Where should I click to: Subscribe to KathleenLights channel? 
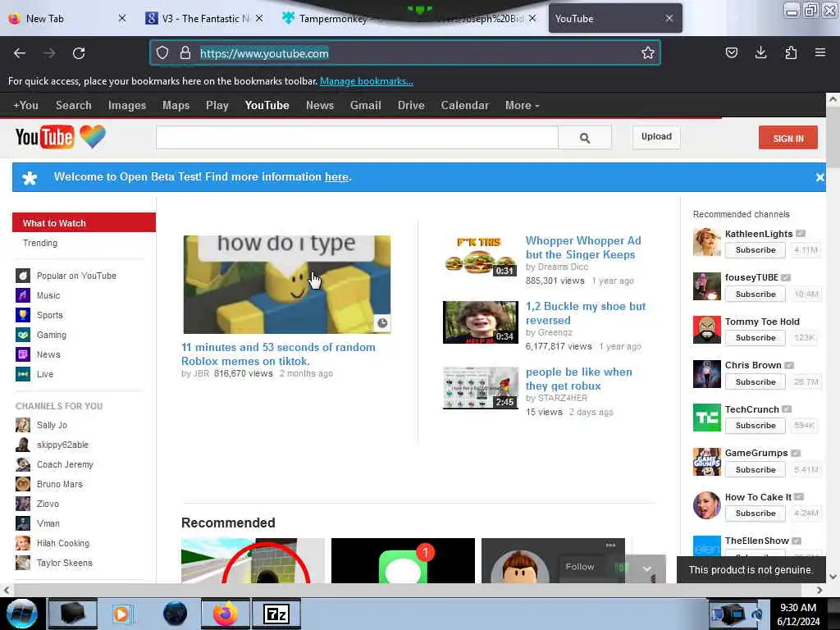click(756, 250)
